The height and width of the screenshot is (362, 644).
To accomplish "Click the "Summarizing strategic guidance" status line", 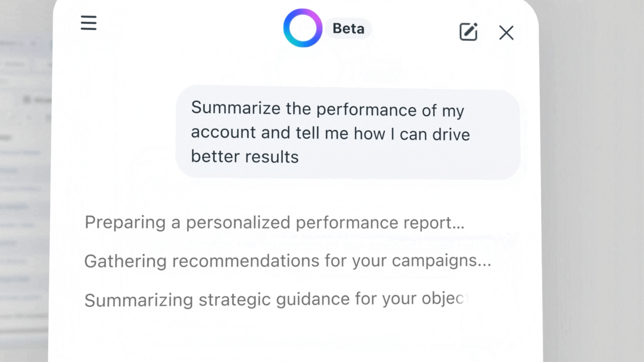I will [276, 300].
